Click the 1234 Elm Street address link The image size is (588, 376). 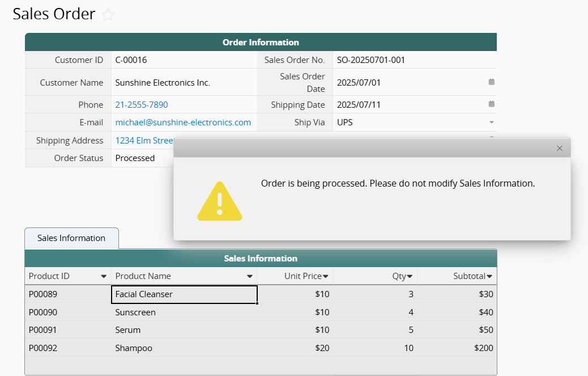[144, 141]
